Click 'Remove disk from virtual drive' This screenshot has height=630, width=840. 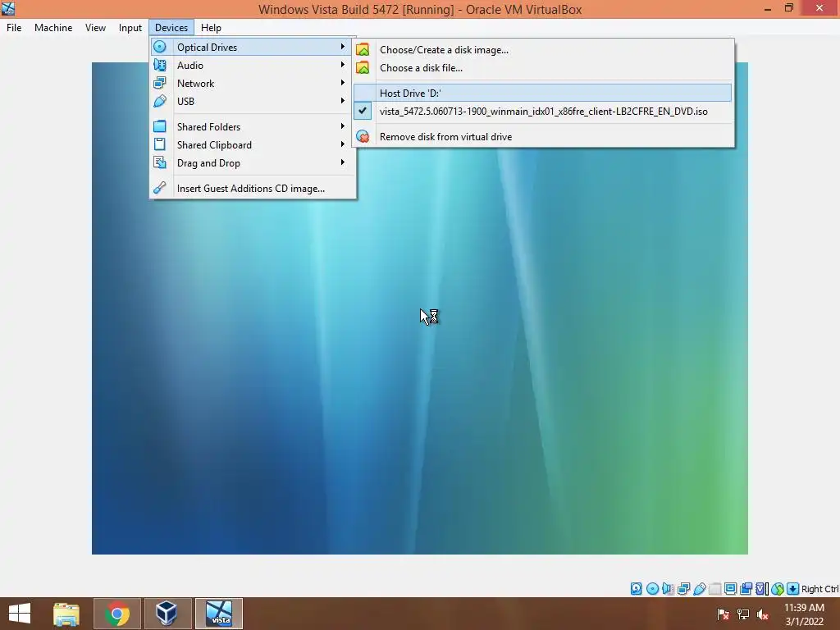(445, 137)
